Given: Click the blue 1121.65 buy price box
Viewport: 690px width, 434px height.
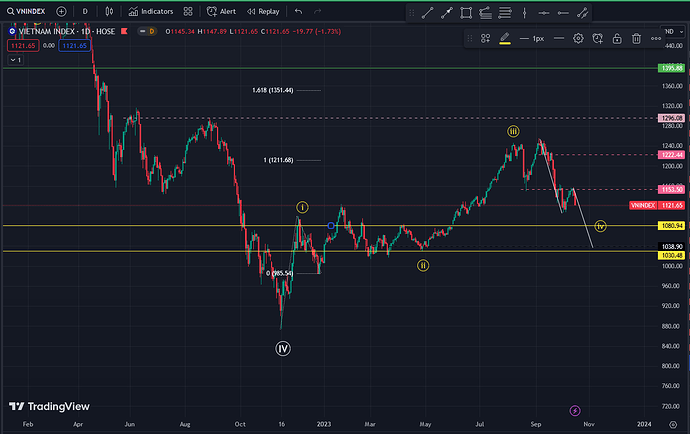Looking at the screenshot, I should tap(74, 45).
